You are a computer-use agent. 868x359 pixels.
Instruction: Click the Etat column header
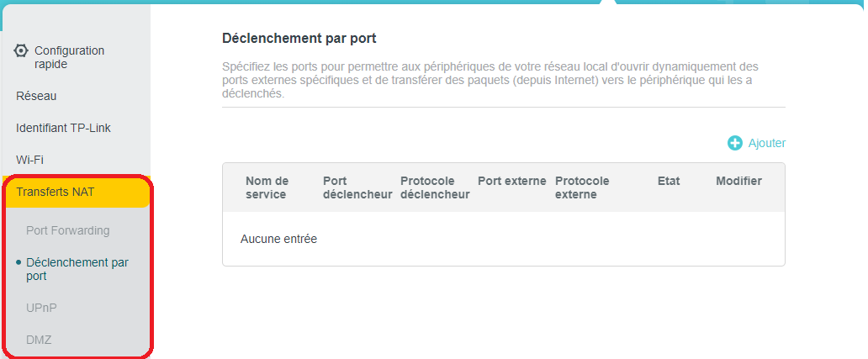point(669,181)
